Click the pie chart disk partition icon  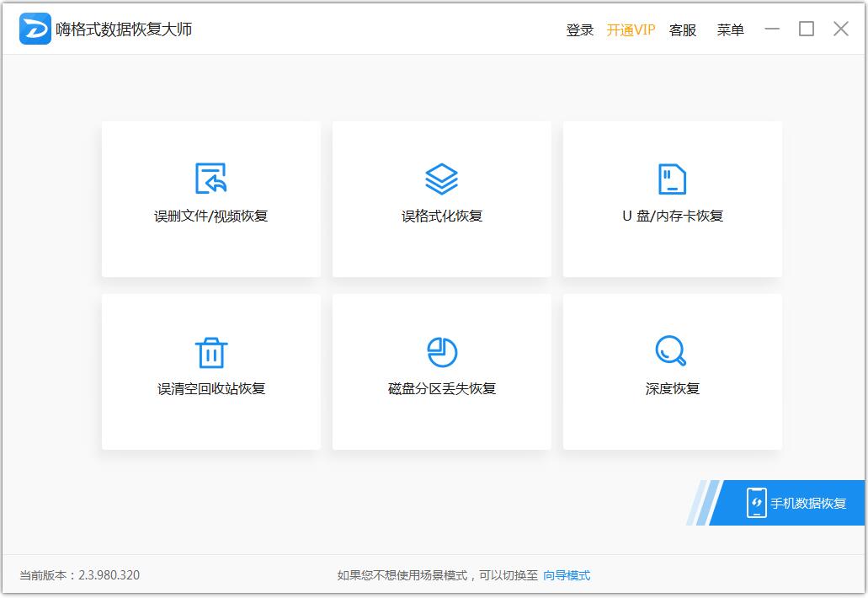point(441,350)
